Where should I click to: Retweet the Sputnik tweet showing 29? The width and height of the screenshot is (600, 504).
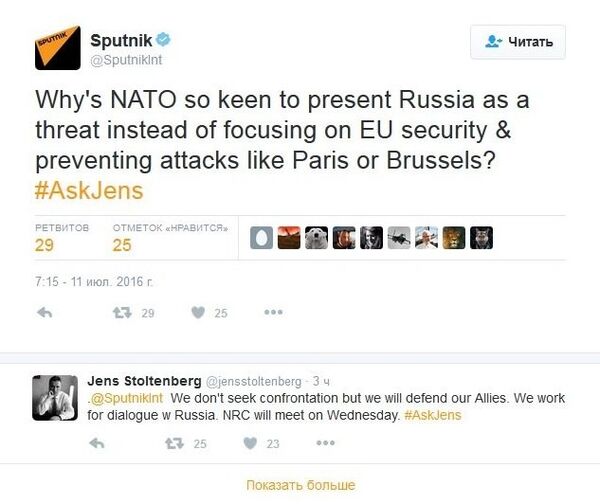coord(122,313)
